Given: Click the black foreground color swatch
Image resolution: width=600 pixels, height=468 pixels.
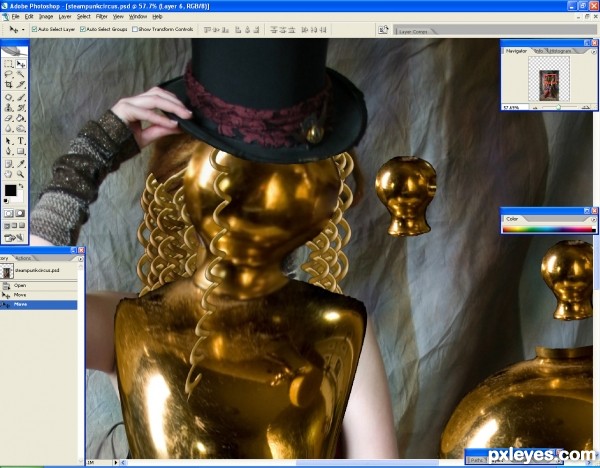Looking at the screenshot, I should [10, 190].
